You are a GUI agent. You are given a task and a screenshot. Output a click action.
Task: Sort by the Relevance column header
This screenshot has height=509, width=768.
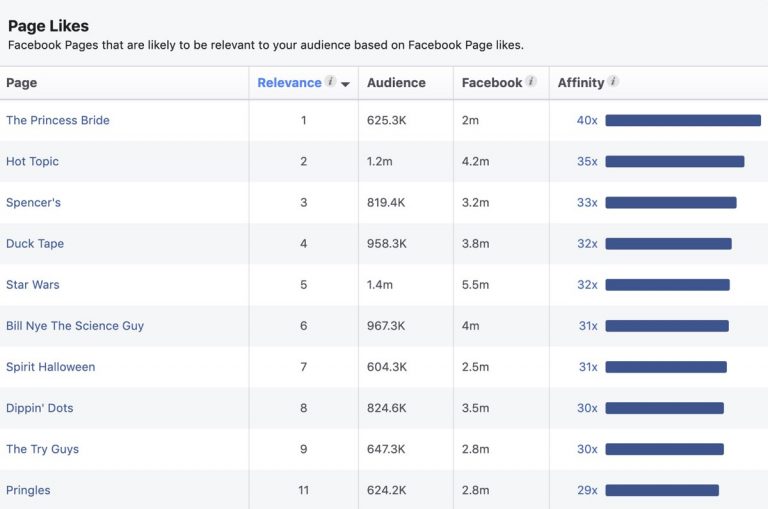(x=289, y=83)
